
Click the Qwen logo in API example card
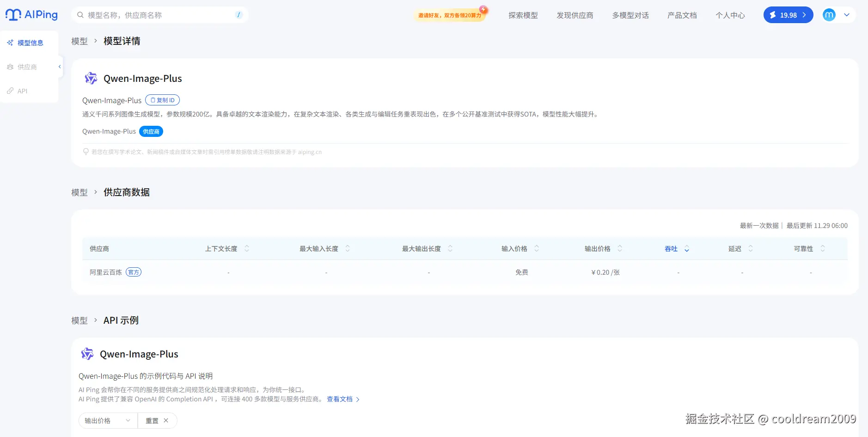click(x=87, y=354)
